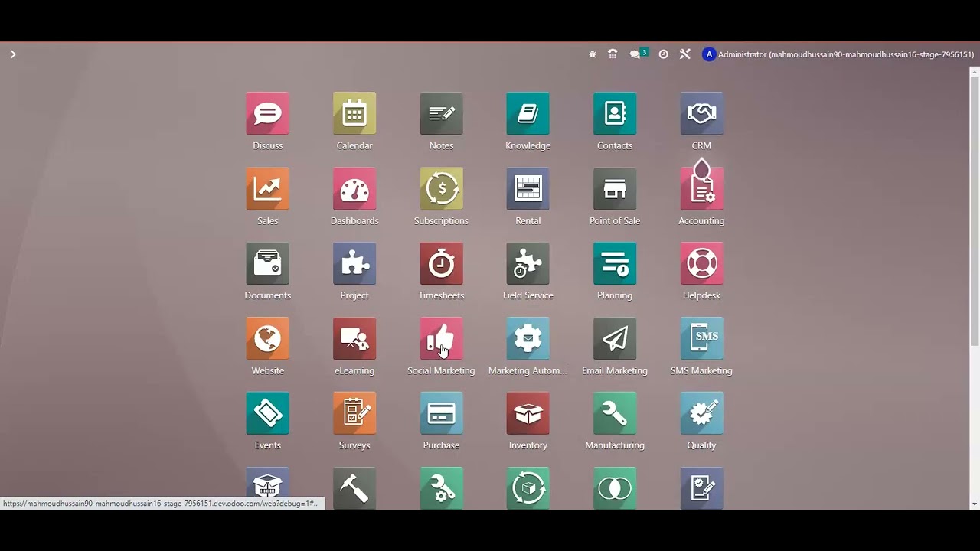
Task: Open the Marketing Automation app
Action: (x=528, y=338)
